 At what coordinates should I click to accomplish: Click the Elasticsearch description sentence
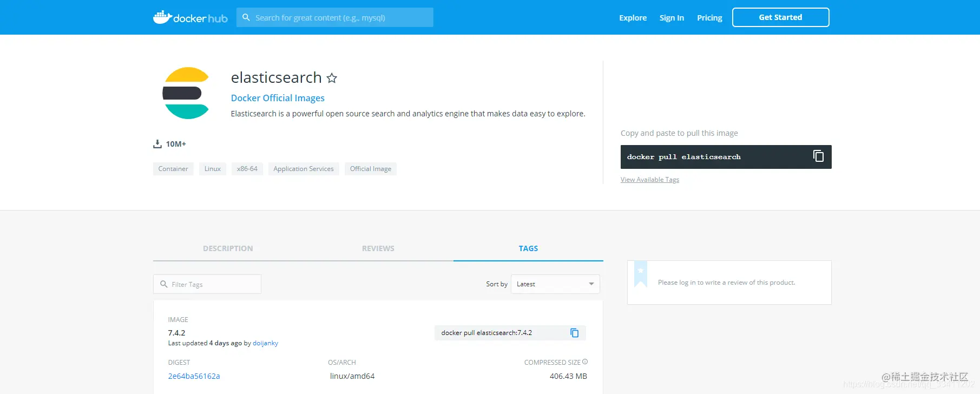(x=408, y=114)
